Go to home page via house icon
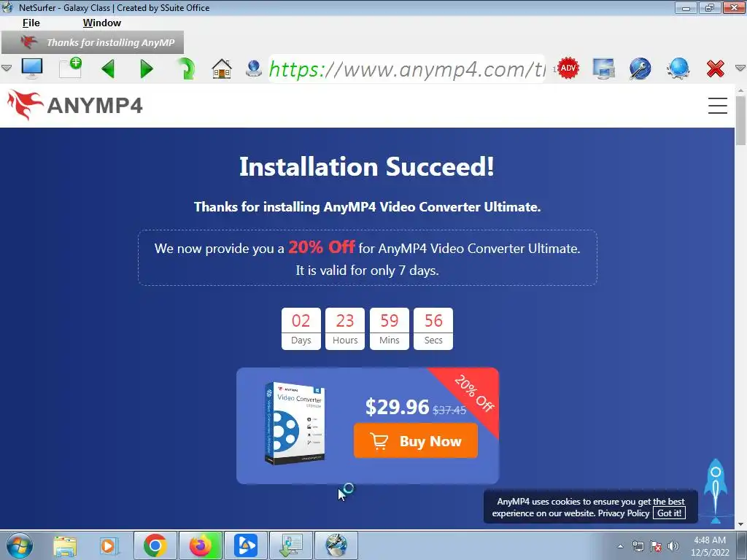747x560 pixels. [x=222, y=69]
